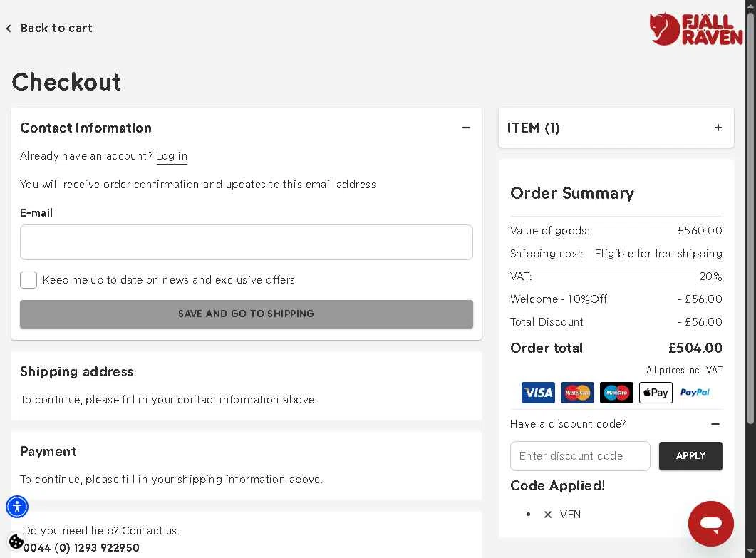
Task: Click the PayPal logo
Action: [x=695, y=393]
